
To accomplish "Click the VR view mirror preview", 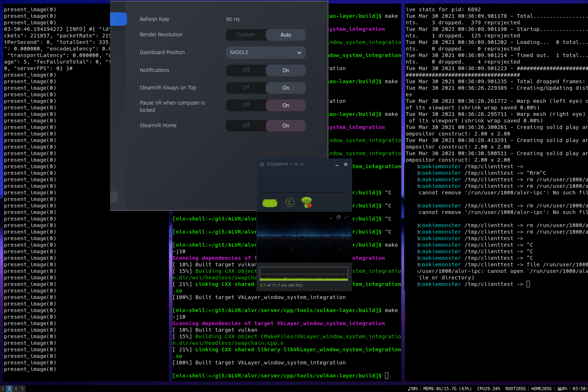I will 304,238.
